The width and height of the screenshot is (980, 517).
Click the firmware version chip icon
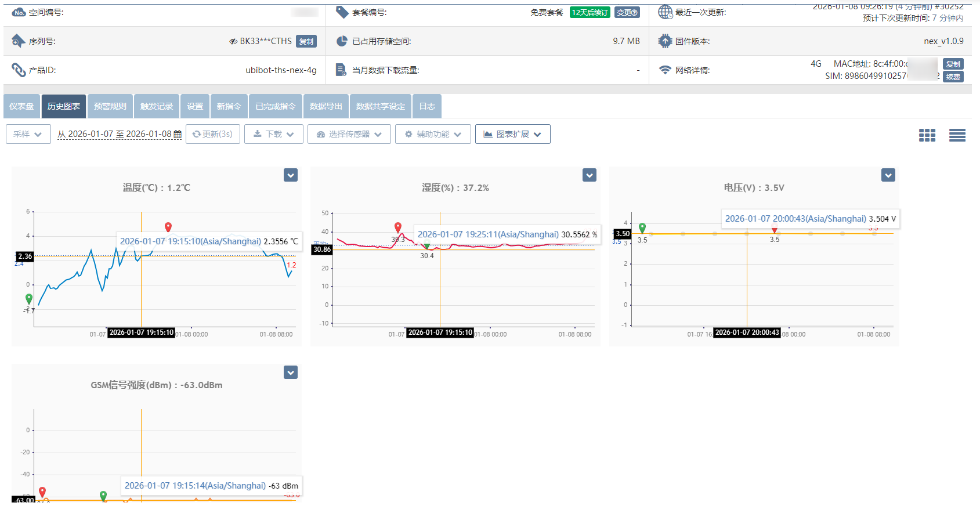665,41
